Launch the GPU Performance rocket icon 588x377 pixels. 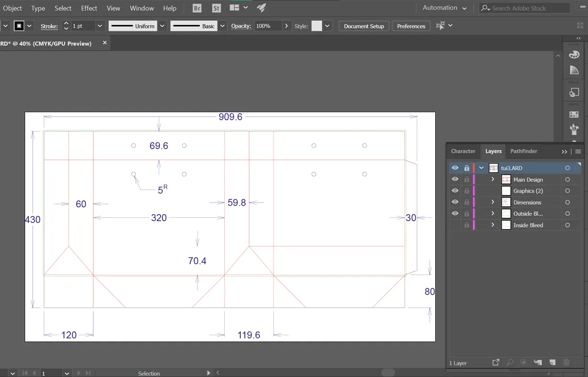point(261,7)
